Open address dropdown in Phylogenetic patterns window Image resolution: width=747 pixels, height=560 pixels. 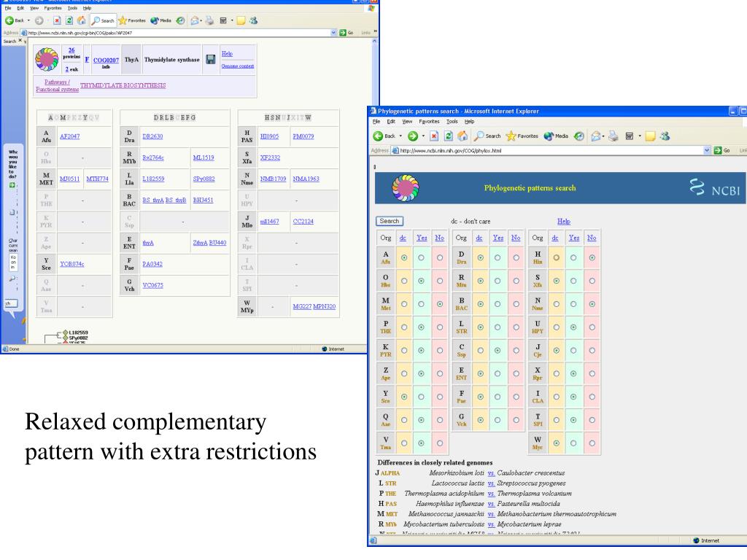(706, 150)
